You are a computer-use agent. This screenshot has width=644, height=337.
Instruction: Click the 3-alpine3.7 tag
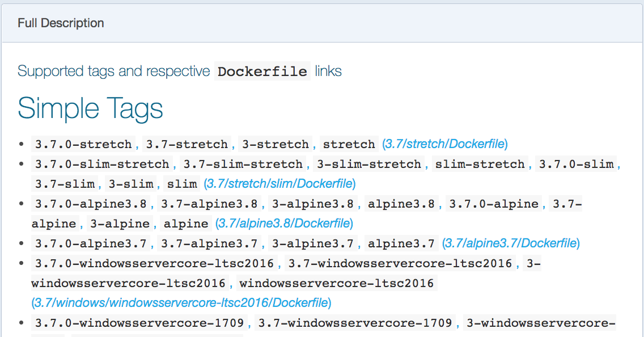[x=312, y=243]
